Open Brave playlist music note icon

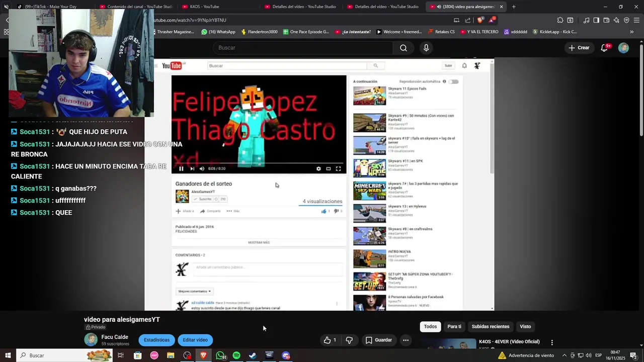pos(586,20)
